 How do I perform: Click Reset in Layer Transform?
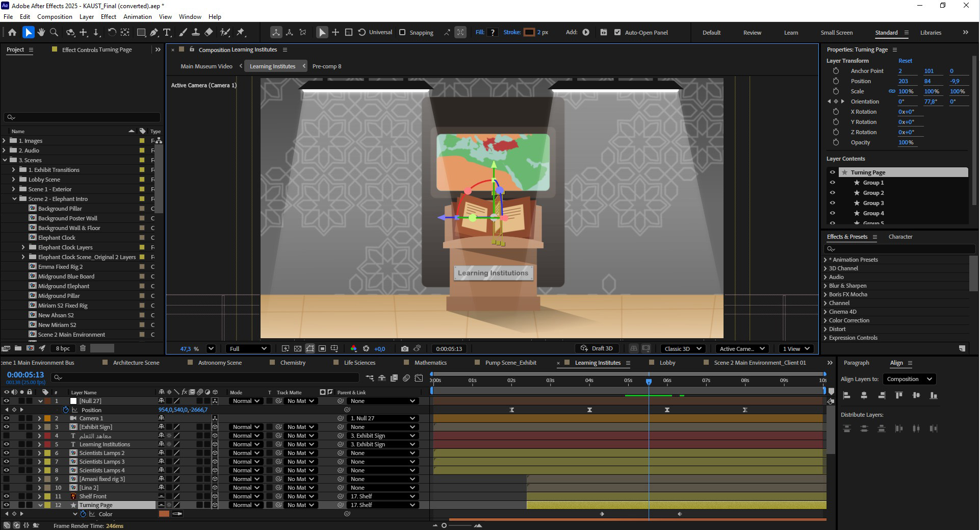tap(905, 61)
